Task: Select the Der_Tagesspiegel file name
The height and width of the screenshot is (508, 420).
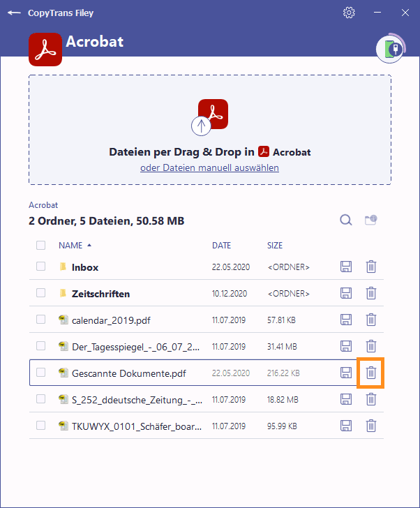Action: click(135, 347)
